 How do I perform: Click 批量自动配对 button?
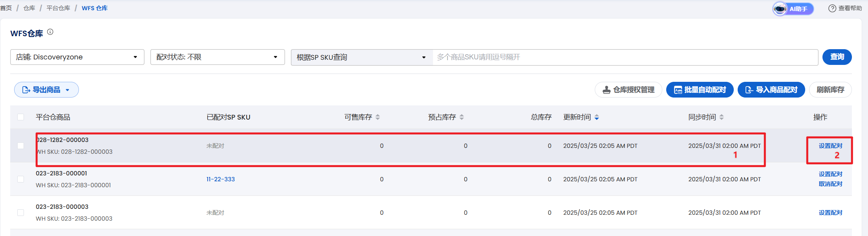[700, 90]
